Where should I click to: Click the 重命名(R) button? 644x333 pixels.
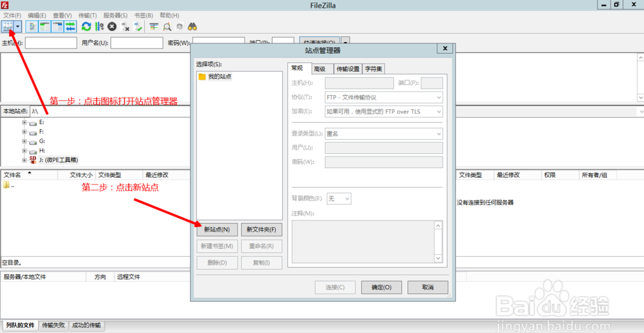pyautogui.click(x=262, y=246)
